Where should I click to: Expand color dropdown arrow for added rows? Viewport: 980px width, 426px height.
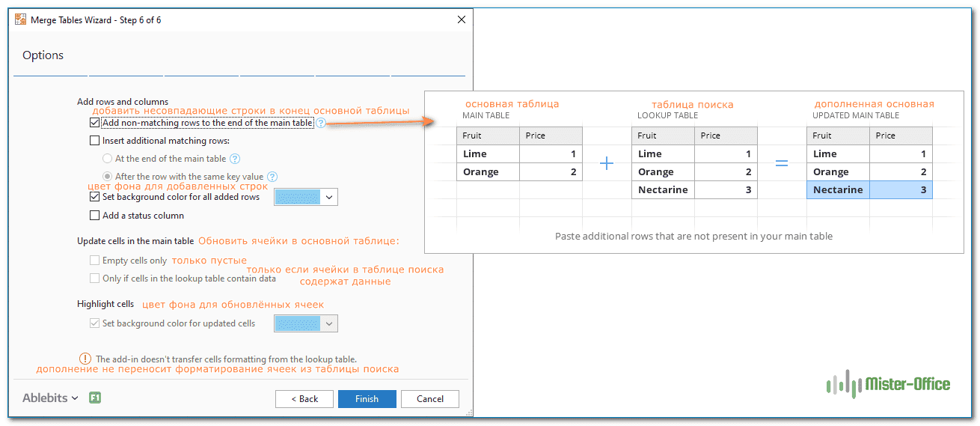click(x=330, y=197)
